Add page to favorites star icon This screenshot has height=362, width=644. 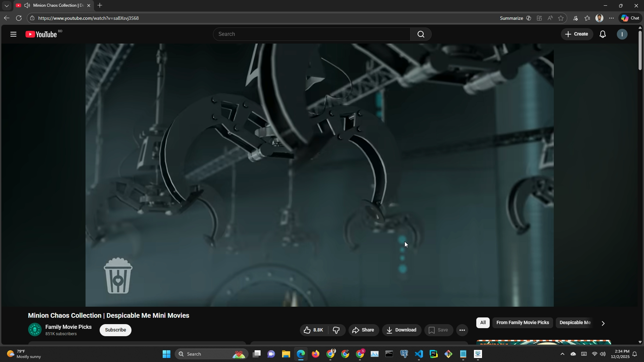coord(561,18)
